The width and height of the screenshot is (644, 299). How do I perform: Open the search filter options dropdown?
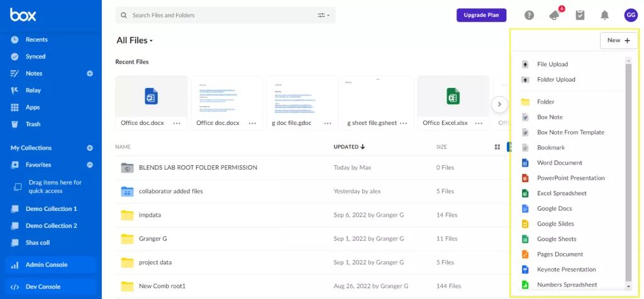pos(324,15)
